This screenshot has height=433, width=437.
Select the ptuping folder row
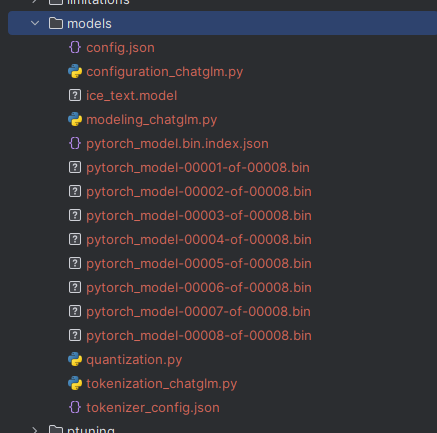pyautogui.click(x=222, y=428)
